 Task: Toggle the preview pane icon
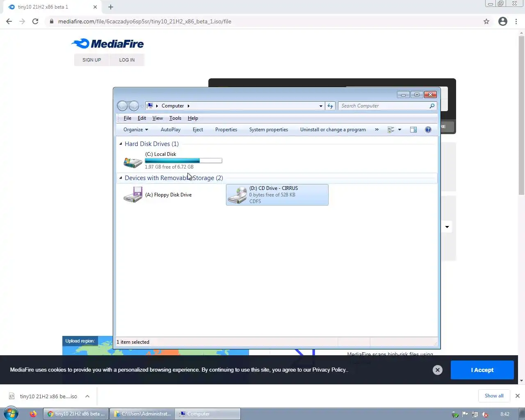tap(413, 130)
